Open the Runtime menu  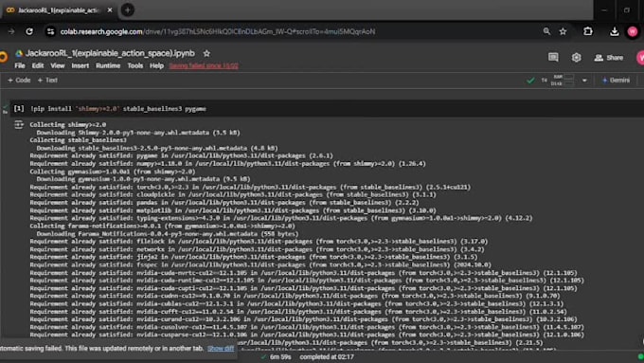(x=108, y=65)
